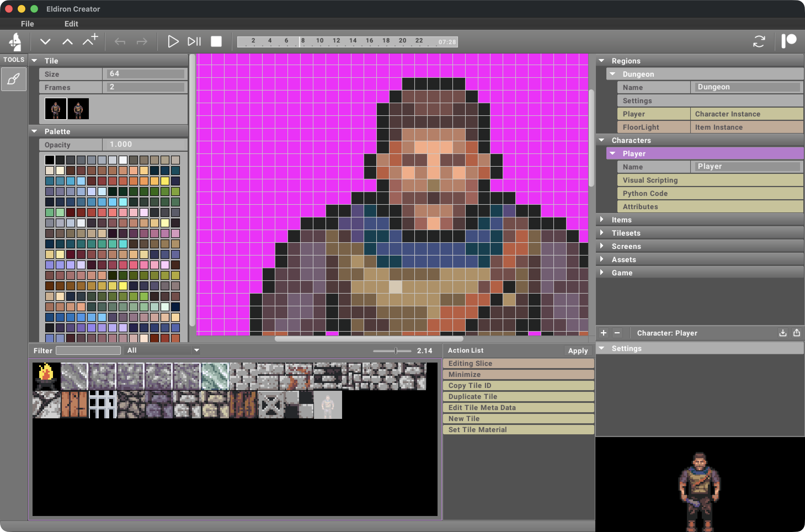Collapse the Palette section
Image resolution: width=805 pixels, height=532 pixels.
(x=34, y=131)
